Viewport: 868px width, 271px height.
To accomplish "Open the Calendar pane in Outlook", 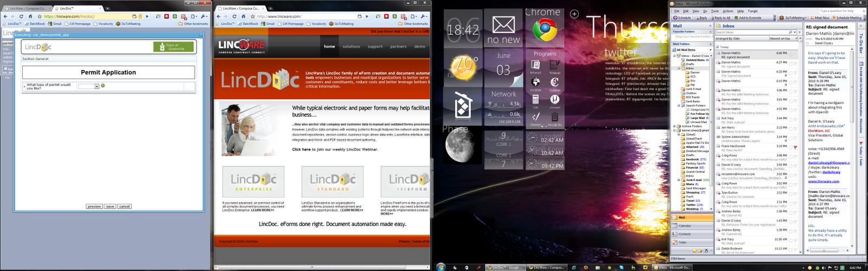I will click(x=693, y=225).
